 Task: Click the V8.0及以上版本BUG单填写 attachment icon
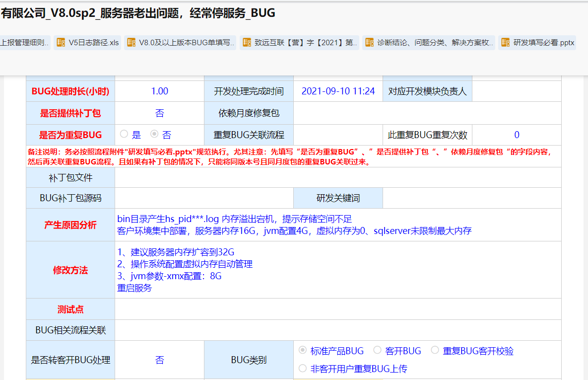click(x=131, y=43)
